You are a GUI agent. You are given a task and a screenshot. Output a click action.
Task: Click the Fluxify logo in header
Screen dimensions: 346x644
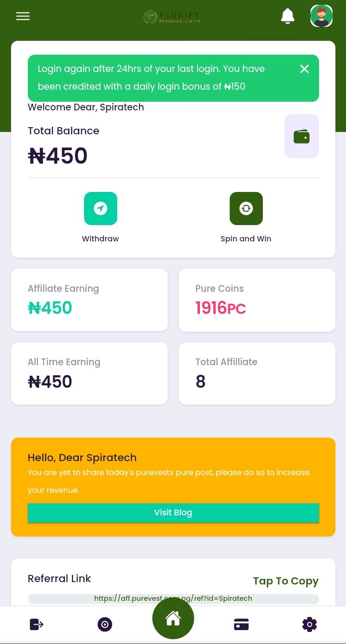(x=172, y=17)
